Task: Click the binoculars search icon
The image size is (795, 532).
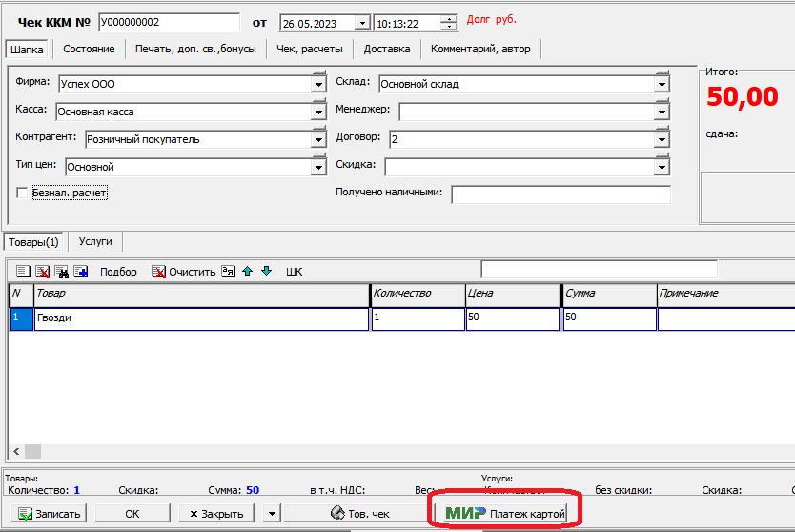Action: point(61,272)
